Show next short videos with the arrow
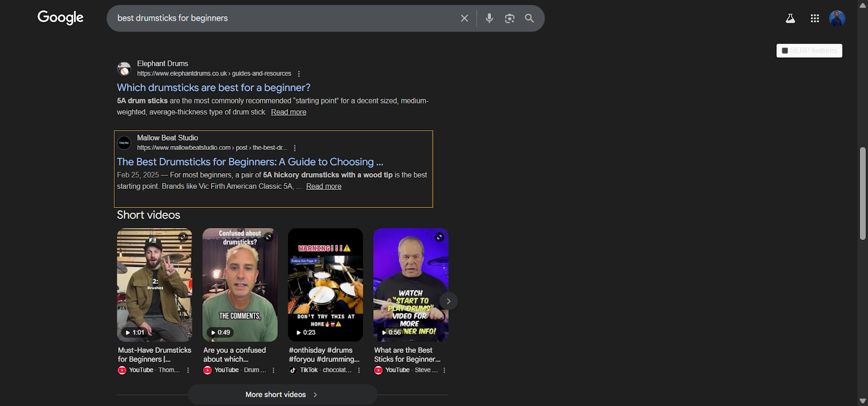Screen dimensions: 868x406 (449, 301)
